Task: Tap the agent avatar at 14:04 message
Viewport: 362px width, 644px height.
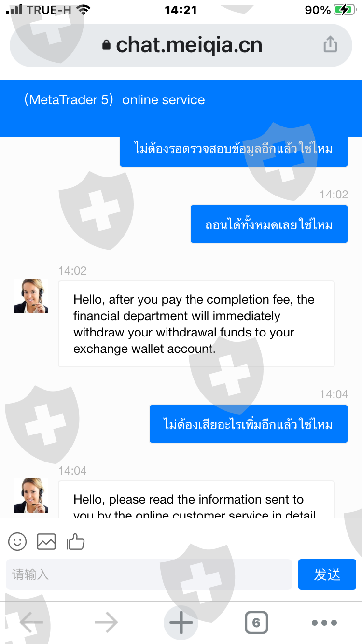Action: 31,496
